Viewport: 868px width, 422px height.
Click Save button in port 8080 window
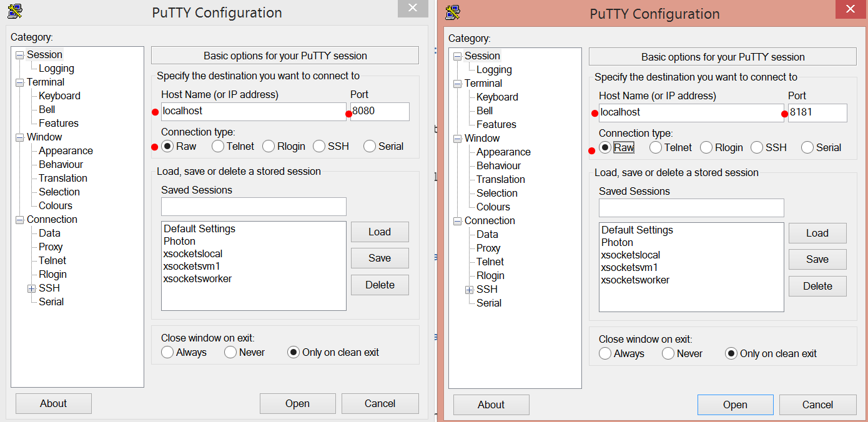point(380,258)
